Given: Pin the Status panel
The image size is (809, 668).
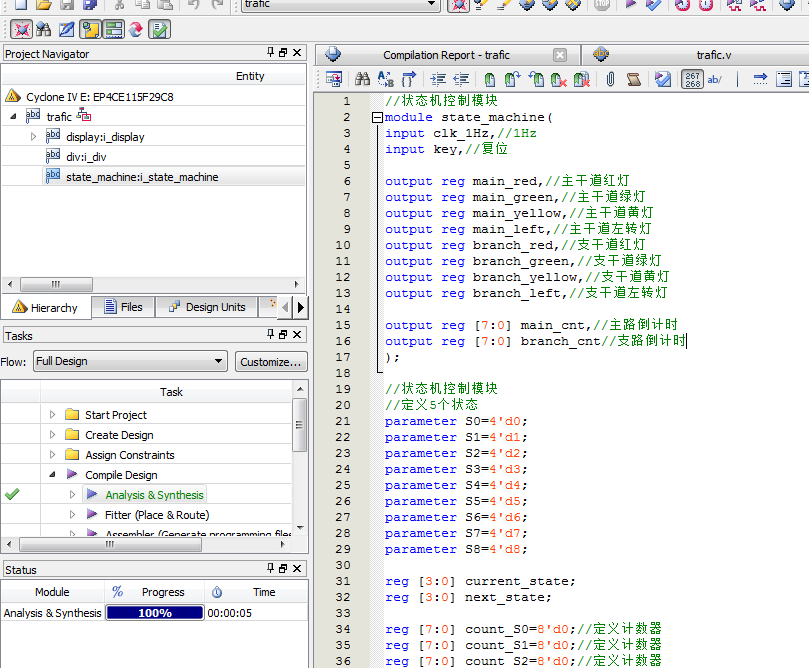Looking at the screenshot, I should [269, 569].
